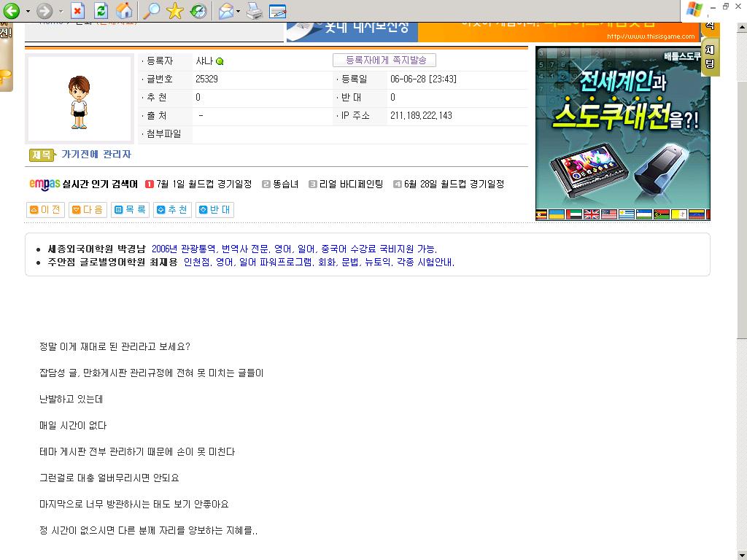This screenshot has height=560, width=747.
Task: Open search term 리얼 바디페인팅
Action: pyautogui.click(x=351, y=184)
